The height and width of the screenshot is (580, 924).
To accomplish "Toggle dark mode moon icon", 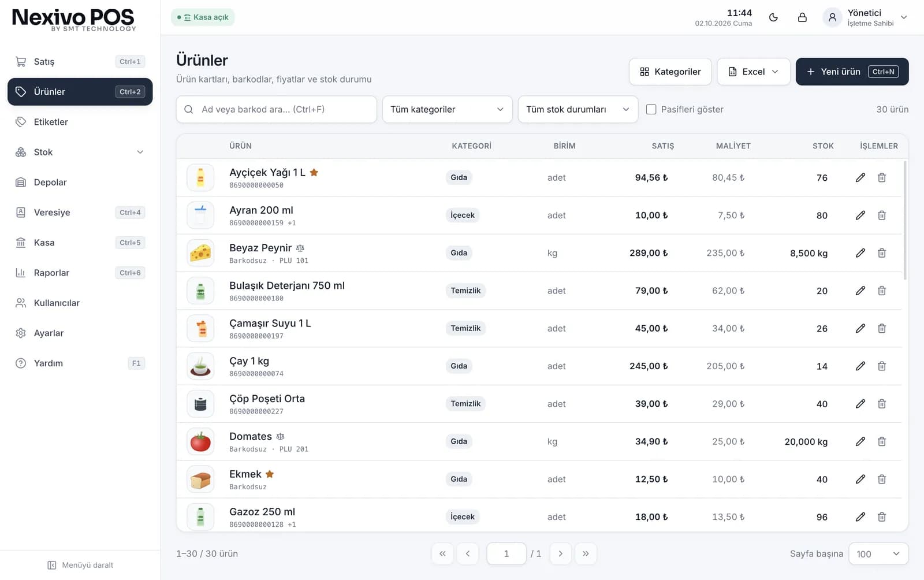I will (773, 17).
